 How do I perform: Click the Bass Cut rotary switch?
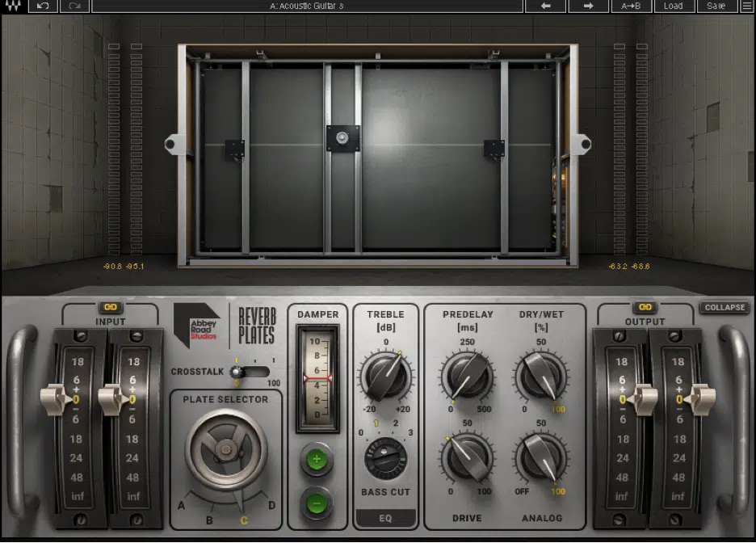[386, 458]
